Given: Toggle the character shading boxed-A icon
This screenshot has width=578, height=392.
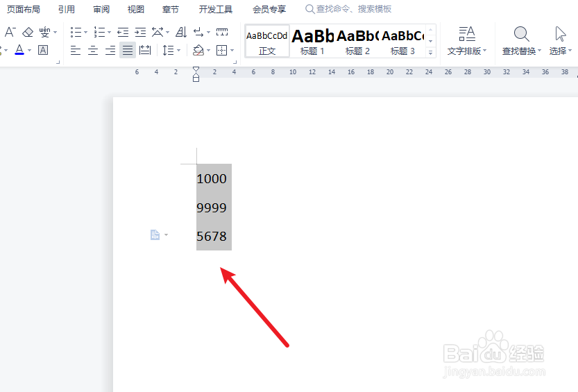Looking at the screenshot, I should click(43, 50).
